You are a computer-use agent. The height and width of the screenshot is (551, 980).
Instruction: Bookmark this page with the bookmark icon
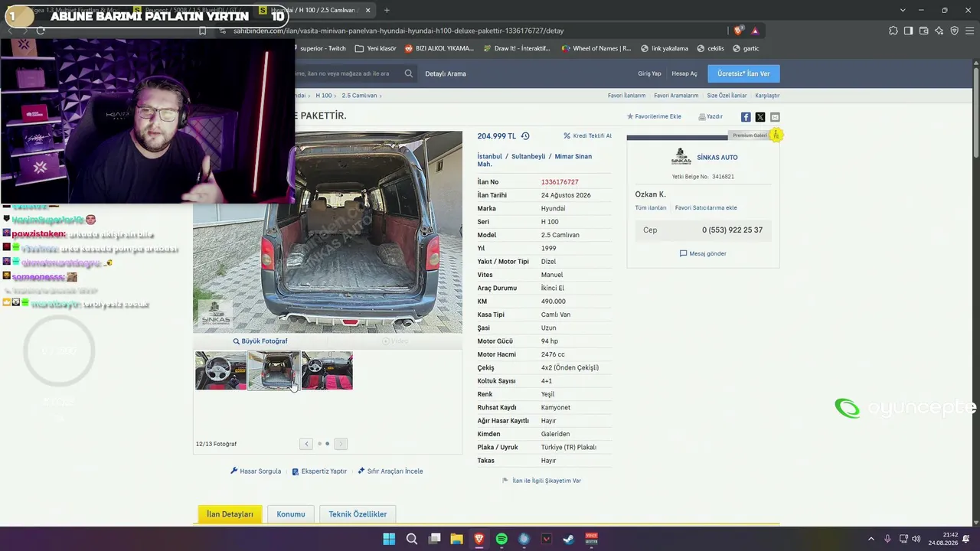coord(202,31)
